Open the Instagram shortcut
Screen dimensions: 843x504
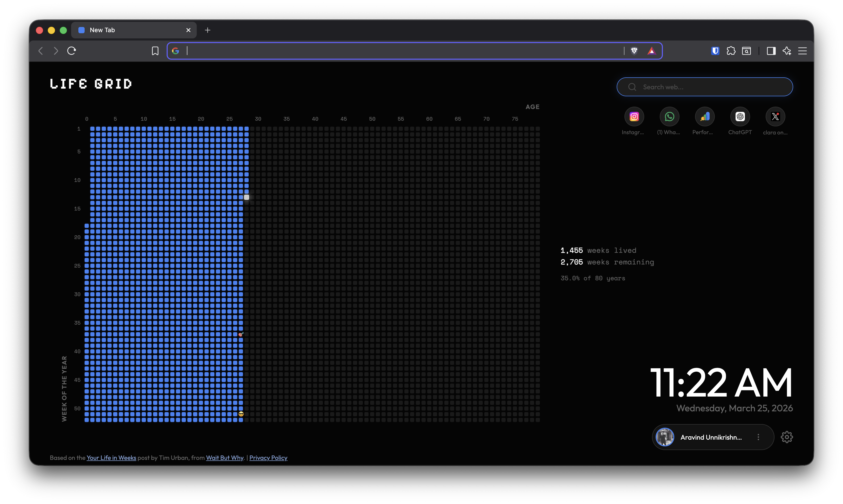click(634, 117)
